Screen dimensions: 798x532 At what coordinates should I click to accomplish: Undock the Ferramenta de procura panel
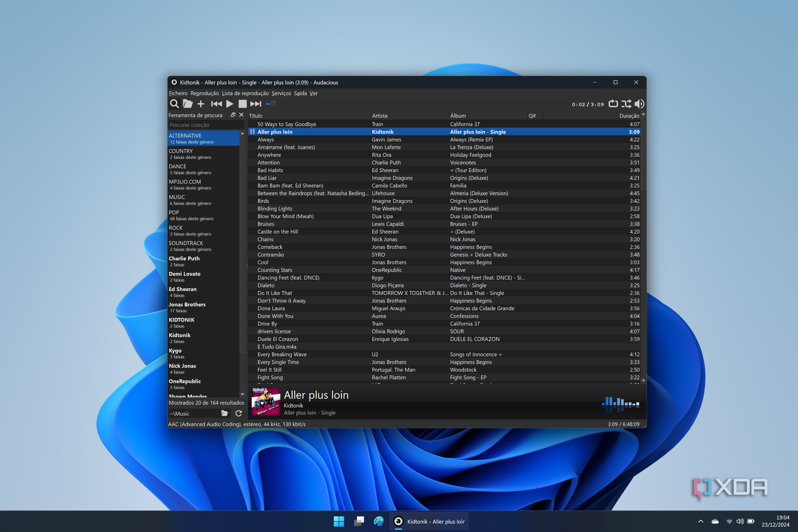pos(233,115)
